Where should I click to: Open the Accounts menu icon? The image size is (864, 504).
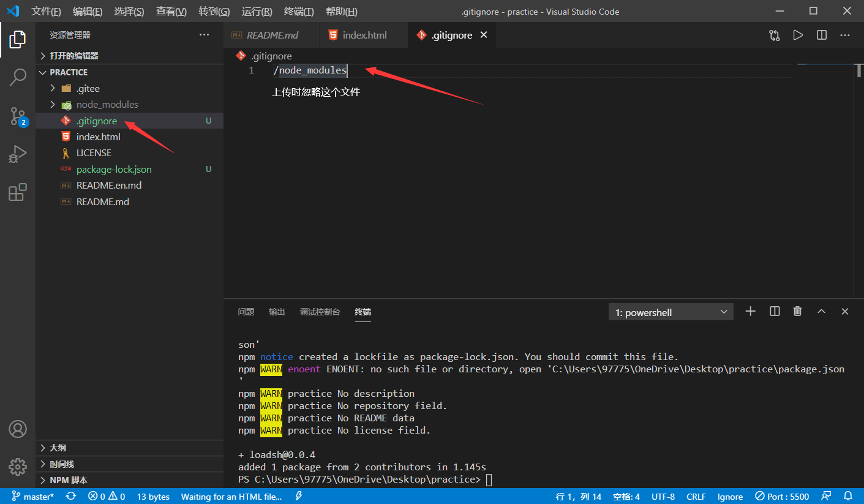click(18, 429)
